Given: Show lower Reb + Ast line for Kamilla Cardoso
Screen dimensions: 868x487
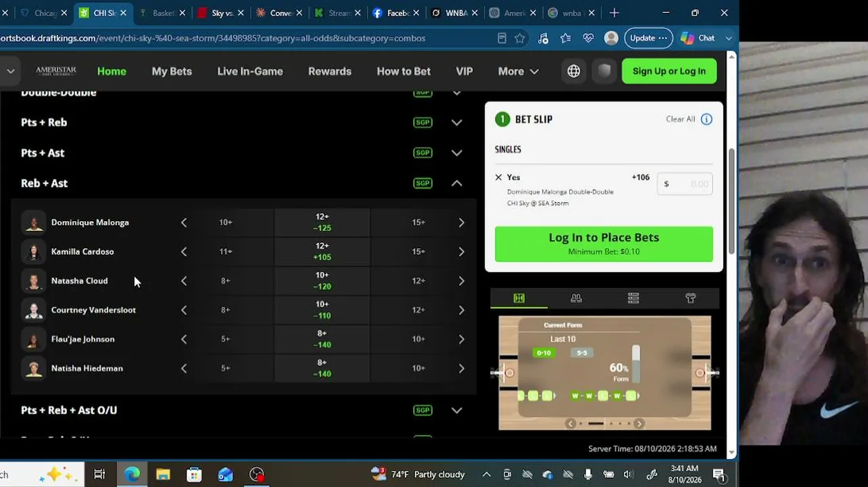Looking at the screenshot, I should 184,252.
